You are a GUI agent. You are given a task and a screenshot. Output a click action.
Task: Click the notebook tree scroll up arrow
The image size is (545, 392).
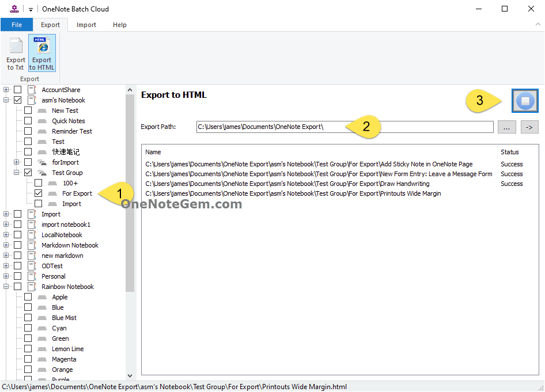click(x=130, y=90)
